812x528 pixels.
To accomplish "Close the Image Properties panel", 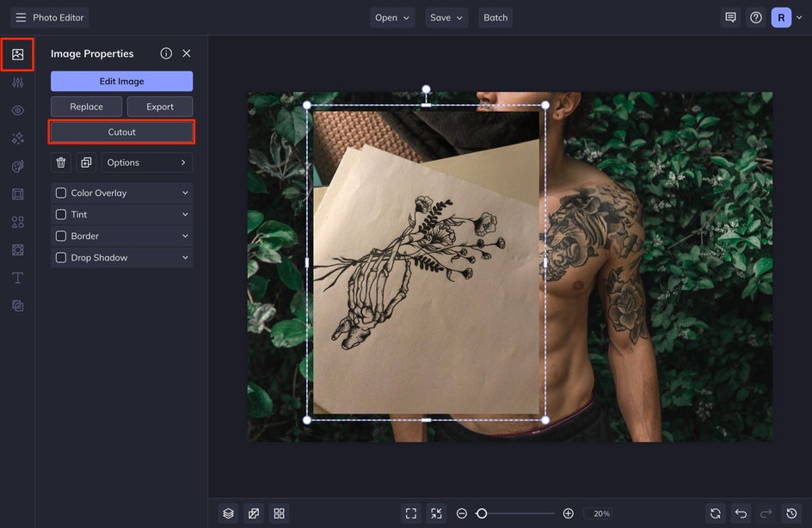I will tap(187, 53).
